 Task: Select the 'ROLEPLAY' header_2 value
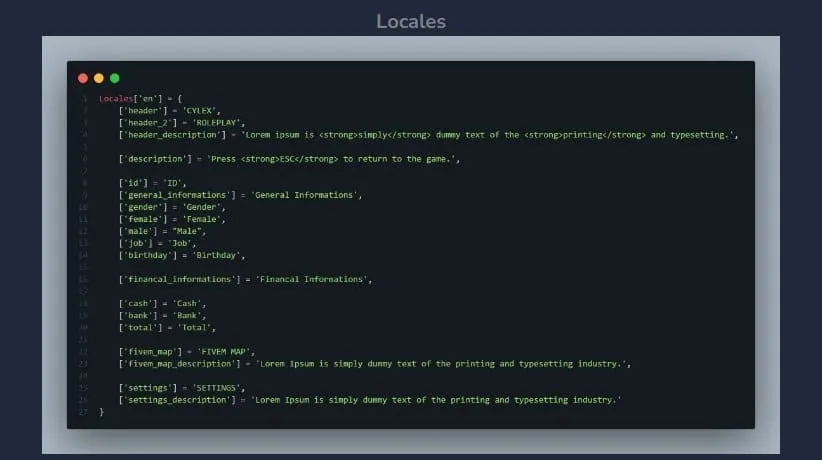click(x=216, y=123)
